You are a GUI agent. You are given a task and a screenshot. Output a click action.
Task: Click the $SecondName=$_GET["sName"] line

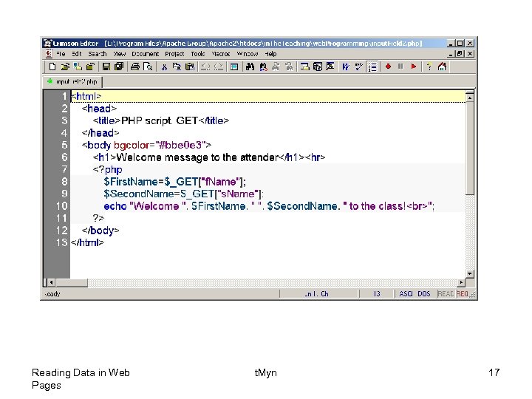(183, 194)
